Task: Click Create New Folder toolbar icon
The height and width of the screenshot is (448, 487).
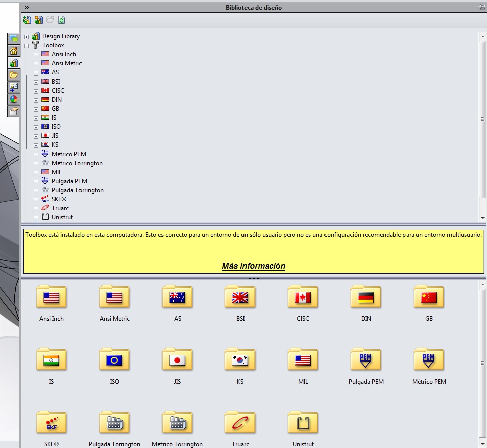Action: click(x=50, y=20)
